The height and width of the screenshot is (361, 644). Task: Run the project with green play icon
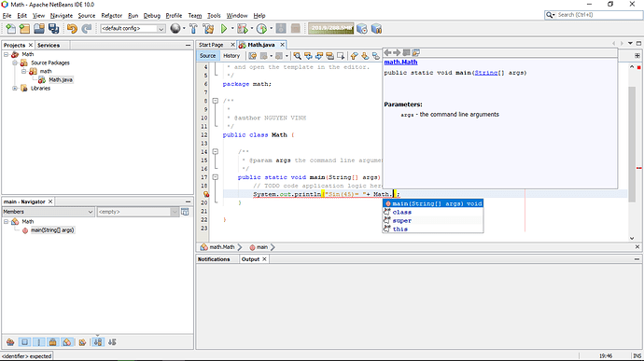pos(224,28)
